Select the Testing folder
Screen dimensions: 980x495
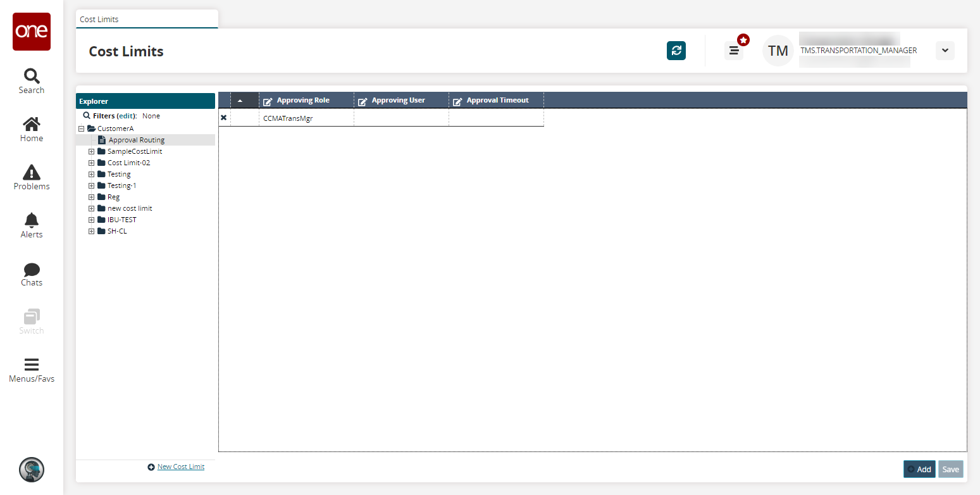pyautogui.click(x=119, y=174)
